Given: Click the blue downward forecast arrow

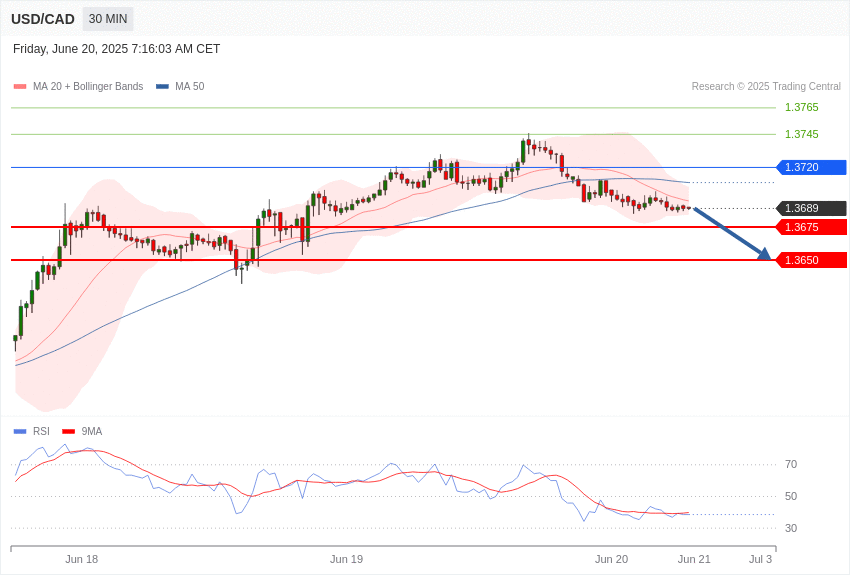Looking at the screenshot, I should (x=732, y=234).
